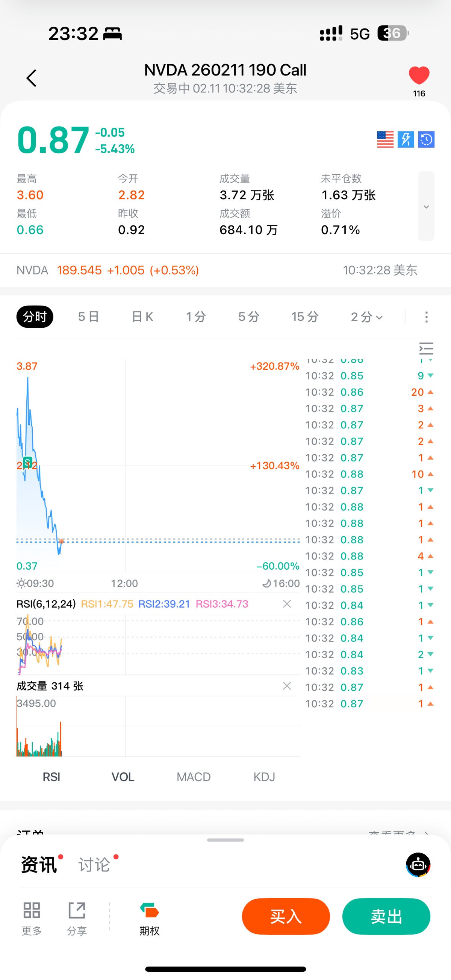Tap the back arrow icon
Image resolution: width=451 pixels, height=980 pixels.
(x=32, y=78)
